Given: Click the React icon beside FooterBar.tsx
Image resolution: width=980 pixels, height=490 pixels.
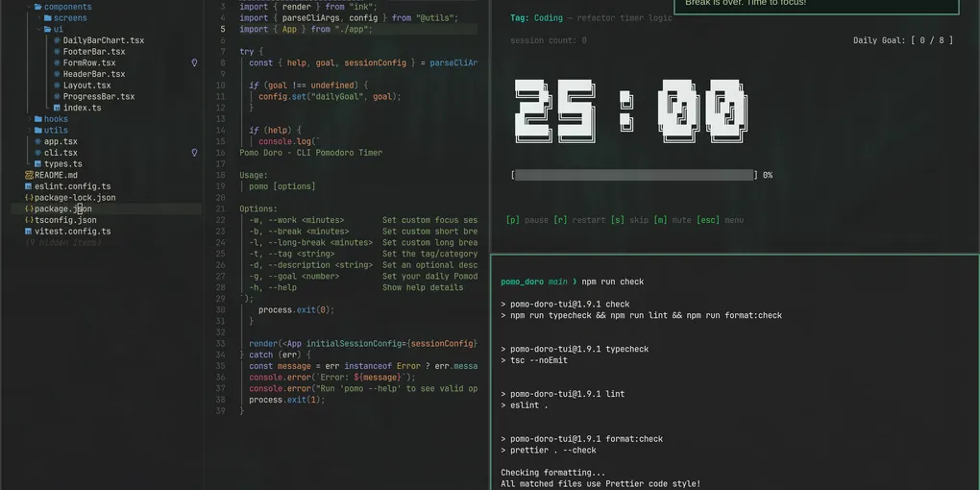Looking at the screenshot, I should [57, 52].
